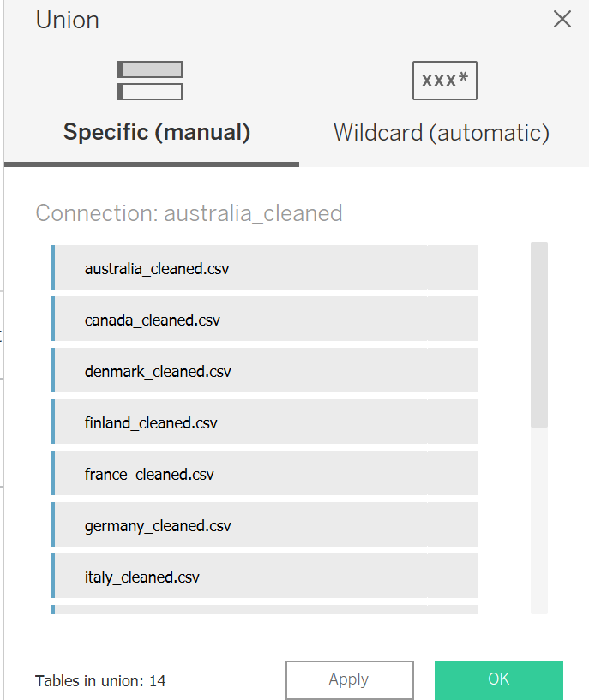The image size is (589, 700).
Task: Click the Specific (manual) stacked-tables icon
Action: (x=150, y=81)
